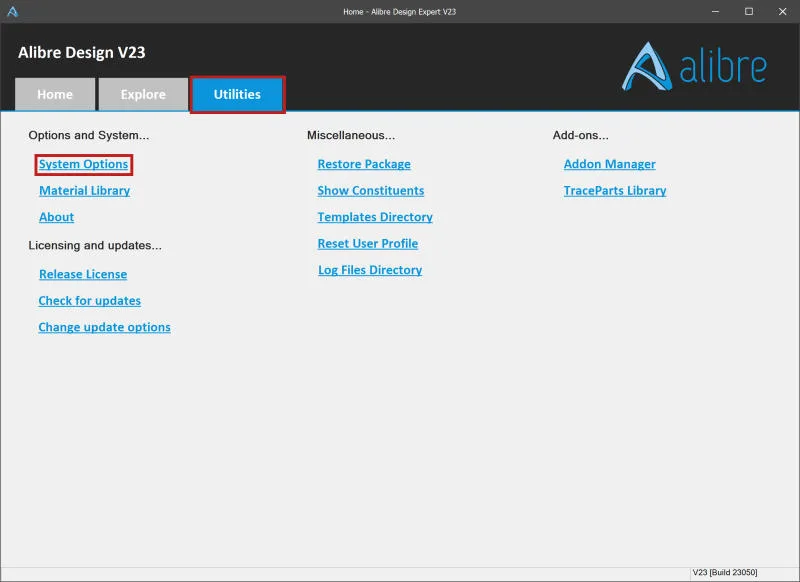Open the Explore tab
The height and width of the screenshot is (582, 800).
pos(143,94)
